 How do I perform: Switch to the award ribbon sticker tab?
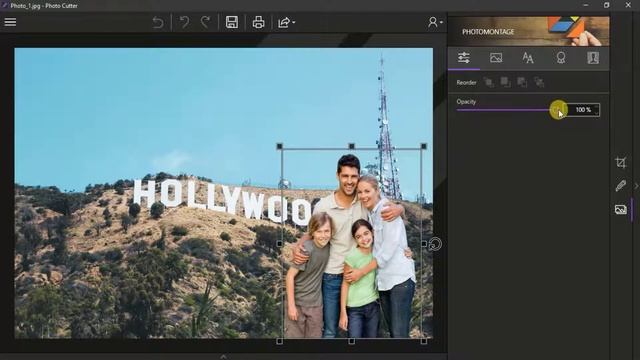pos(561,58)
